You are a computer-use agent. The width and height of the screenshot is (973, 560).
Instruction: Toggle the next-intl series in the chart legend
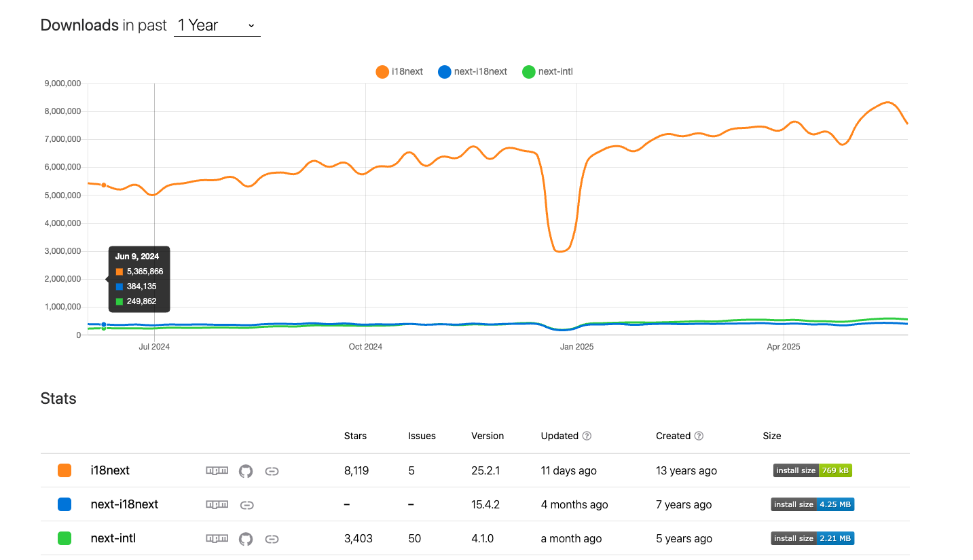tap(548, 71)
